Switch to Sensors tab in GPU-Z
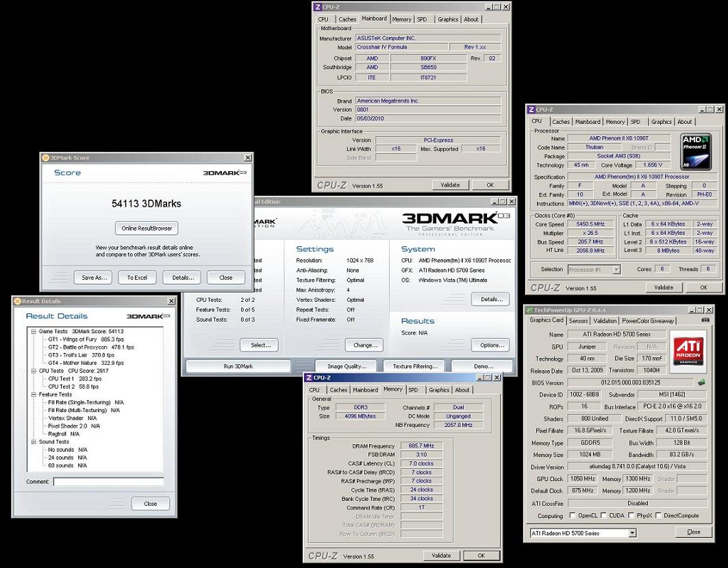 coord(578,321)
